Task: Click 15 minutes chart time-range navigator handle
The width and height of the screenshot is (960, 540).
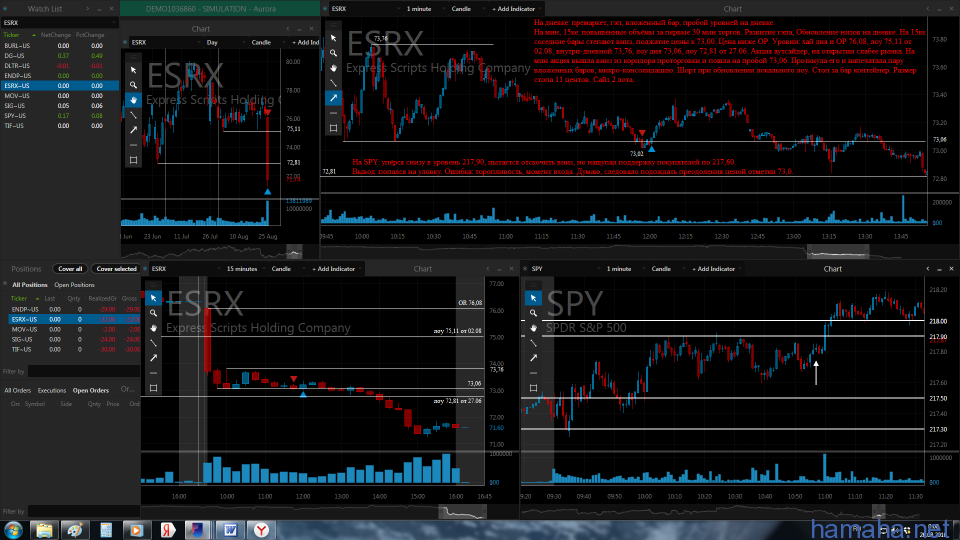Action: click(x=462, y=511)
